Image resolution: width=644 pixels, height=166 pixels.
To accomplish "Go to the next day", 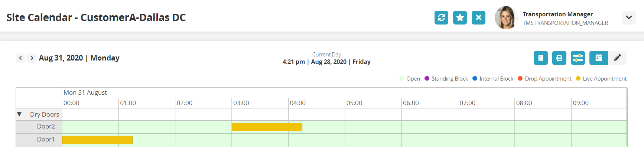I will click(32, 58).
